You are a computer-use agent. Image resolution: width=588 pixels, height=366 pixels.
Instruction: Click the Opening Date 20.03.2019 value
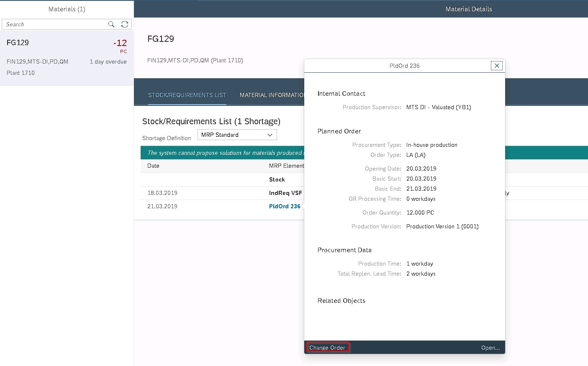pos(421,169)
